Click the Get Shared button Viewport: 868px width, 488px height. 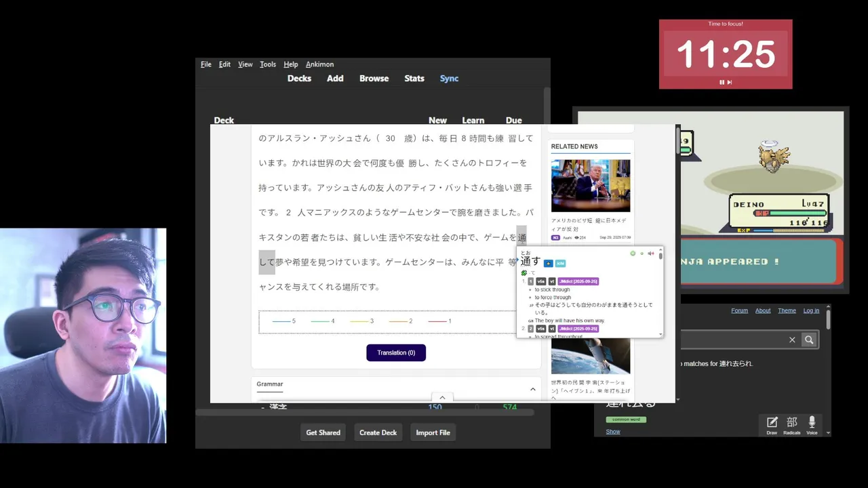[x=323, y=432]
